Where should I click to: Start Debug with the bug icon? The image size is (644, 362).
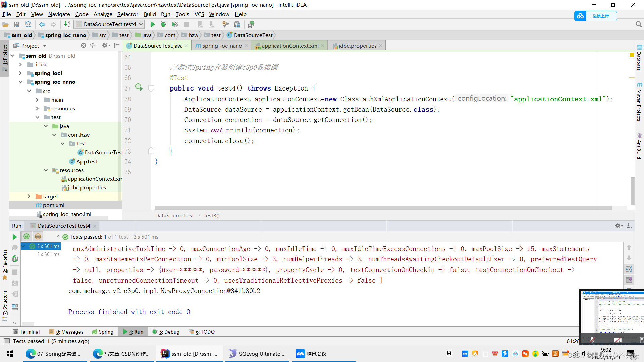[x=164, y=24]
